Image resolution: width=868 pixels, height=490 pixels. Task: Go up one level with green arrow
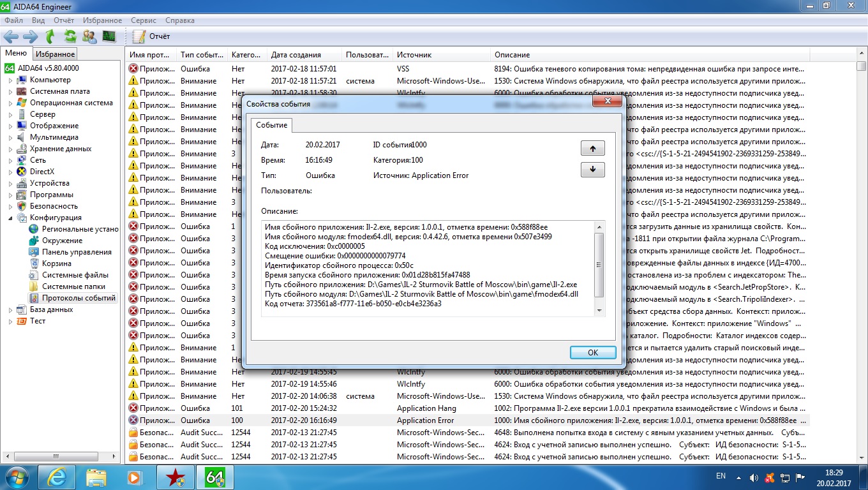pyautogui.click(x=50, y=36)
